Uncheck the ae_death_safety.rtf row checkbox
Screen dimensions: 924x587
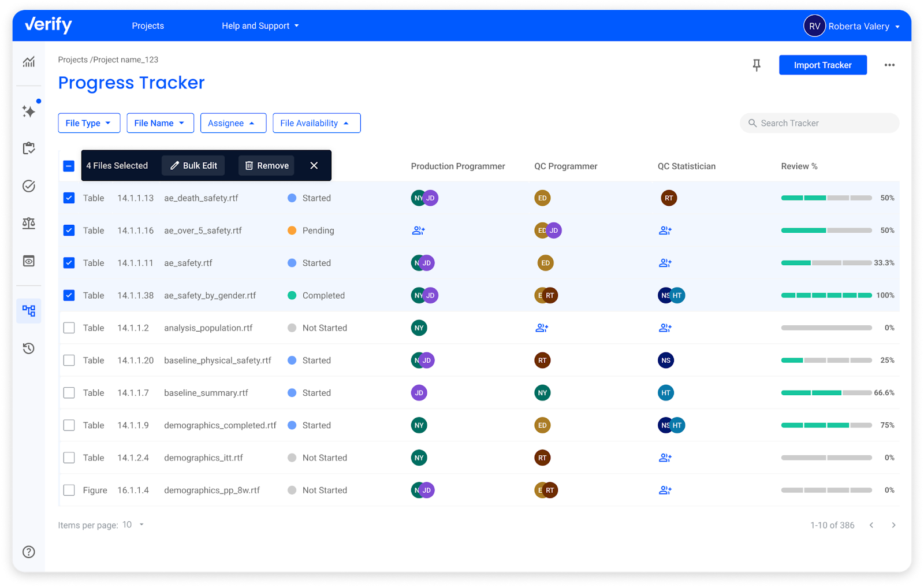[x=69, y=198]
